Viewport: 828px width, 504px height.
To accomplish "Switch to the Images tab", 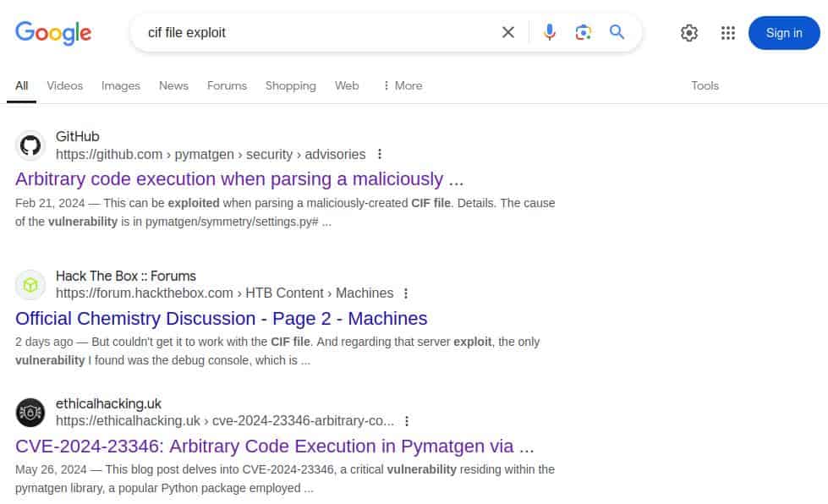I will point(121,85).
